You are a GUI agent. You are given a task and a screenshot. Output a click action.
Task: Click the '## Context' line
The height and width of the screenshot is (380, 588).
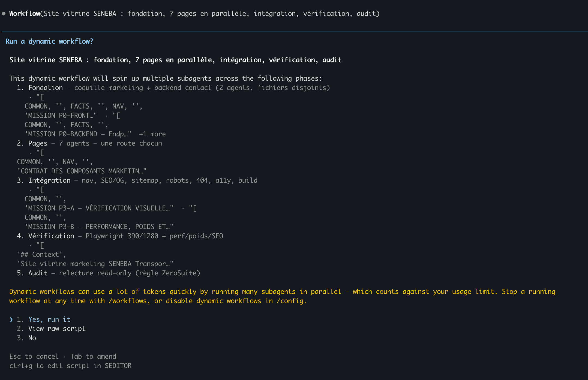41,254
